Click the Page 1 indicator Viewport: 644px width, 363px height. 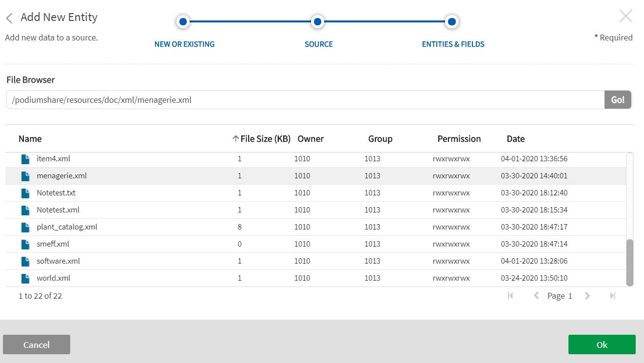click(560, 296)
